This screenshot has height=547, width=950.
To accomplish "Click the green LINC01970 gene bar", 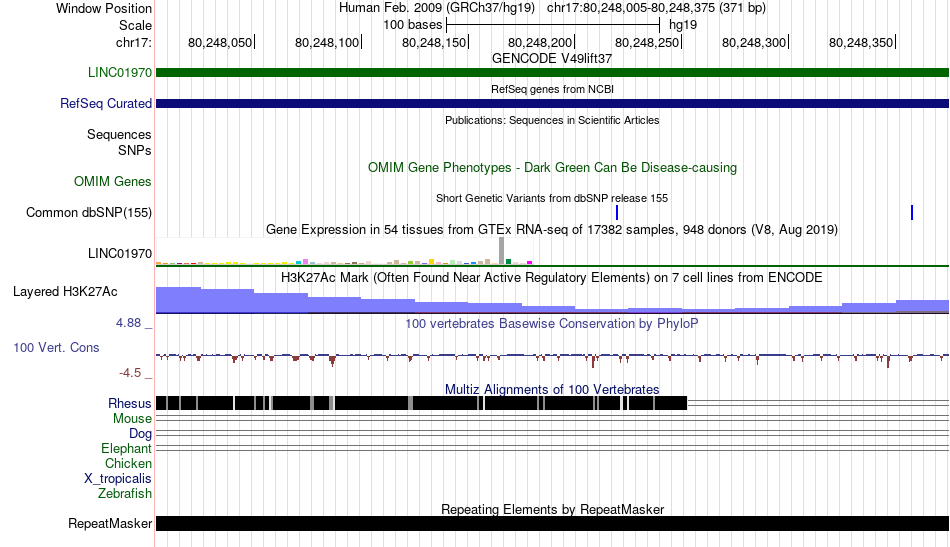I will 552,73.
